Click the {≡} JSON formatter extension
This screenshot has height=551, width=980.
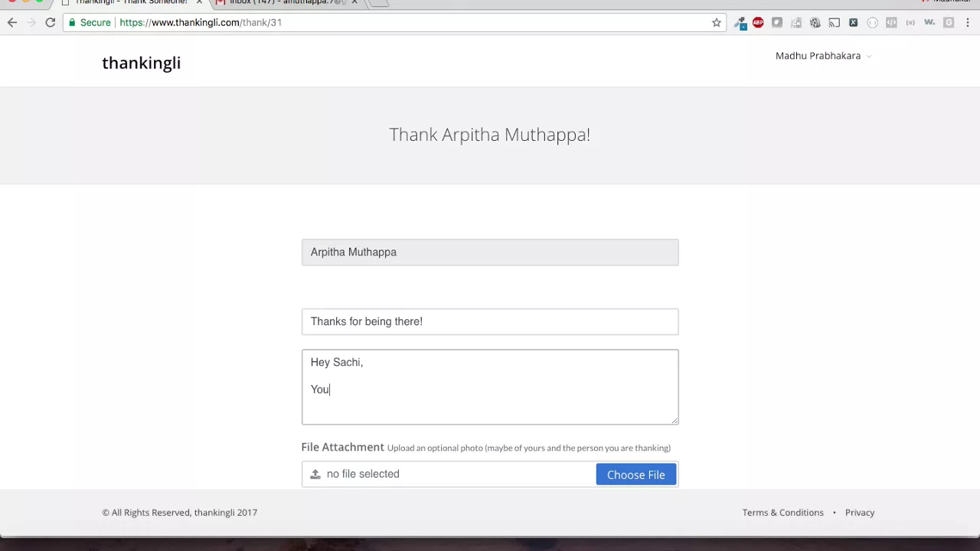coord(910,23)
